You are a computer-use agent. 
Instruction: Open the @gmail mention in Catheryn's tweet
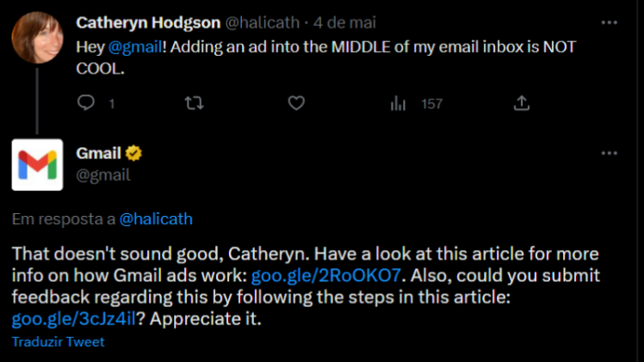pyautogui.click(x=135, y=47)
